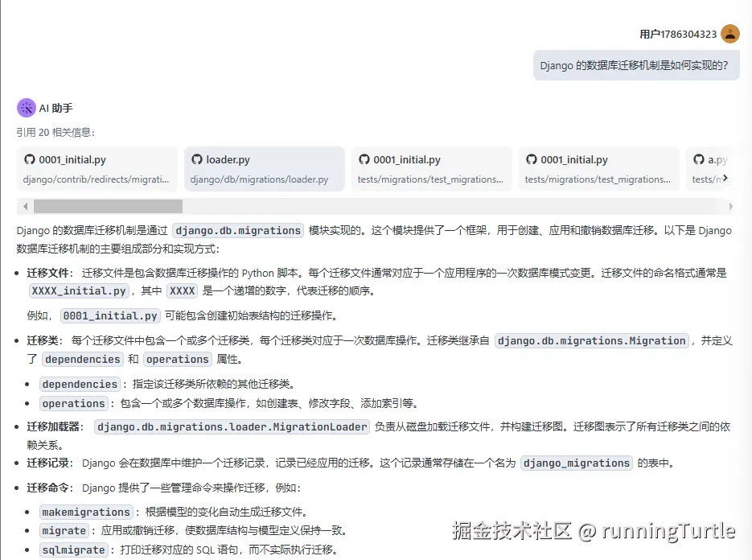Click the django_migrations table name code tag
Screen dimensions: 752x560
pos(577,463)
